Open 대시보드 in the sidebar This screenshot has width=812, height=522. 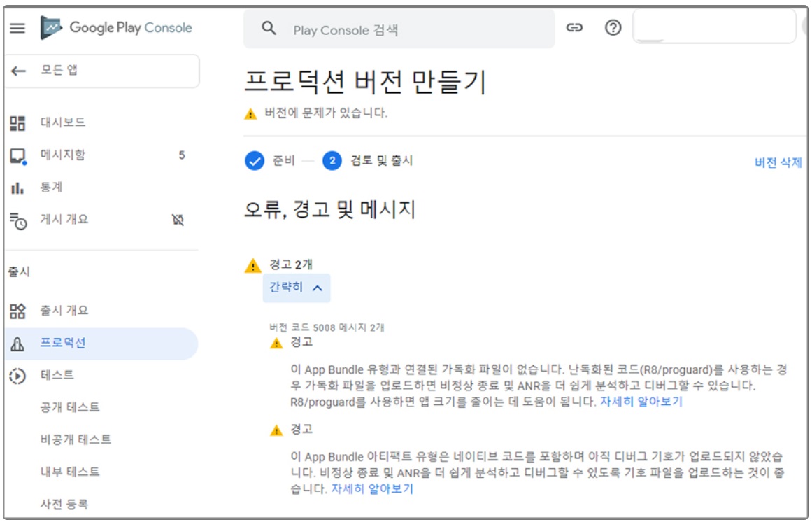click(63, 122)
